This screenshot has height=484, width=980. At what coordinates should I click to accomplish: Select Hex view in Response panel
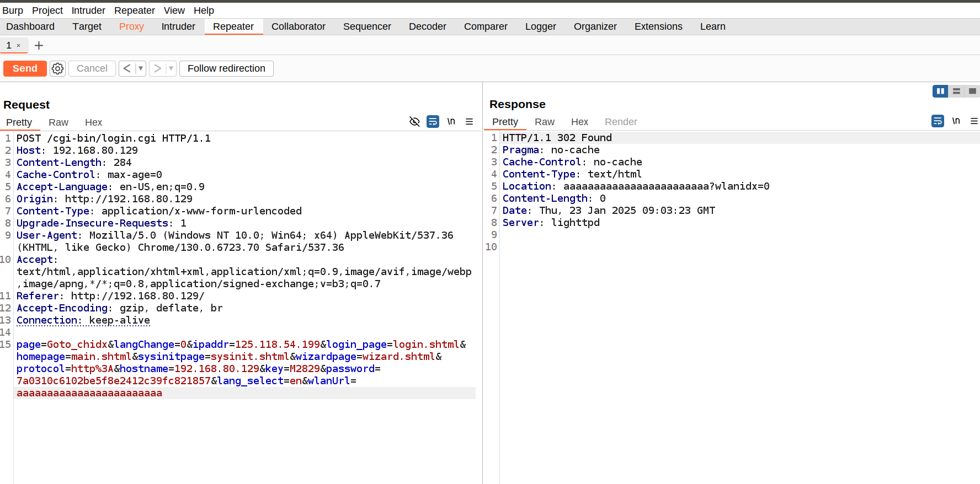[x=579, y=122]
